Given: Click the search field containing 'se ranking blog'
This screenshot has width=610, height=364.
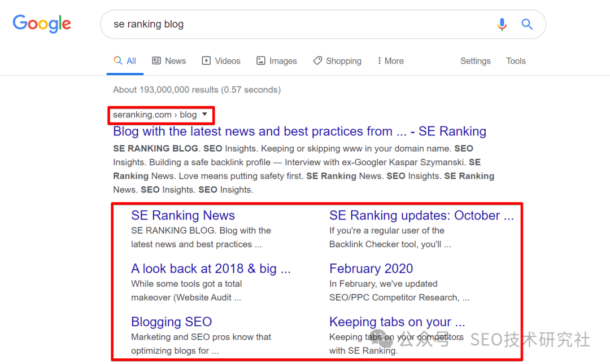Looking at the screenshot, I should [x=323, y=24].
